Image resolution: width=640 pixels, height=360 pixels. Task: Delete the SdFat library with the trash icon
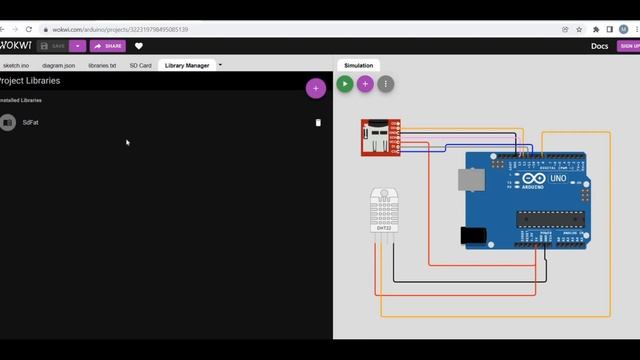tap(318, 122)
